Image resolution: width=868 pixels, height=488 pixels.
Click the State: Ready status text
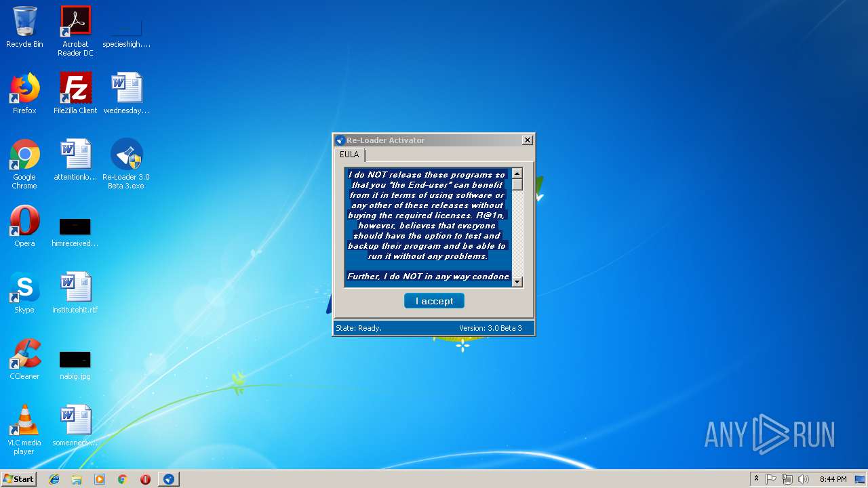pyautogui.click(x=359, y=328)
